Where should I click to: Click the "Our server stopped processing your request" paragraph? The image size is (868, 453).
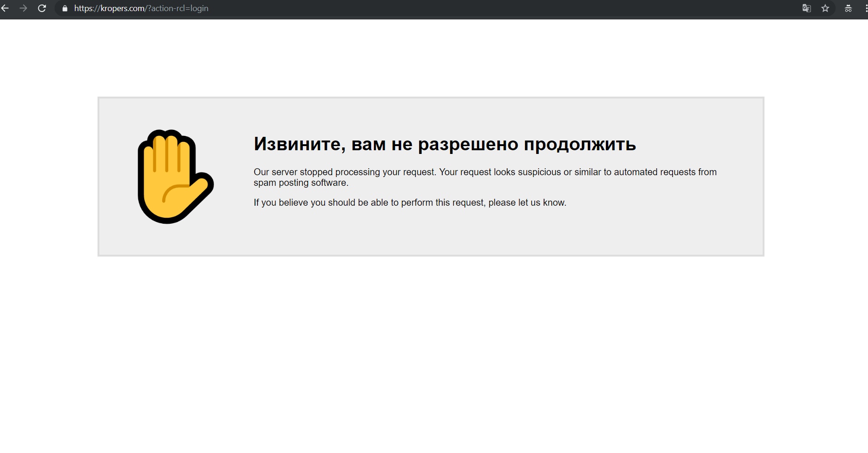pyautogui.click(x=485, y=177)
